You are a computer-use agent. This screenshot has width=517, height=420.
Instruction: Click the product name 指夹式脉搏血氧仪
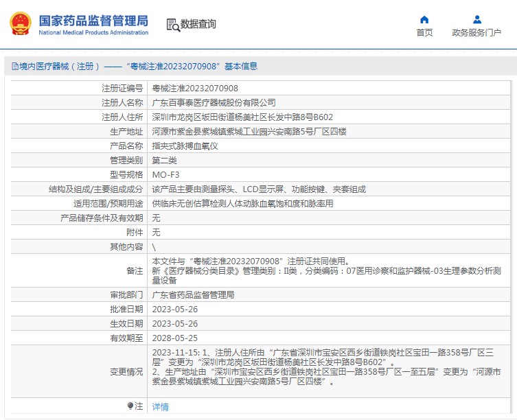click(x=185, y=146)
